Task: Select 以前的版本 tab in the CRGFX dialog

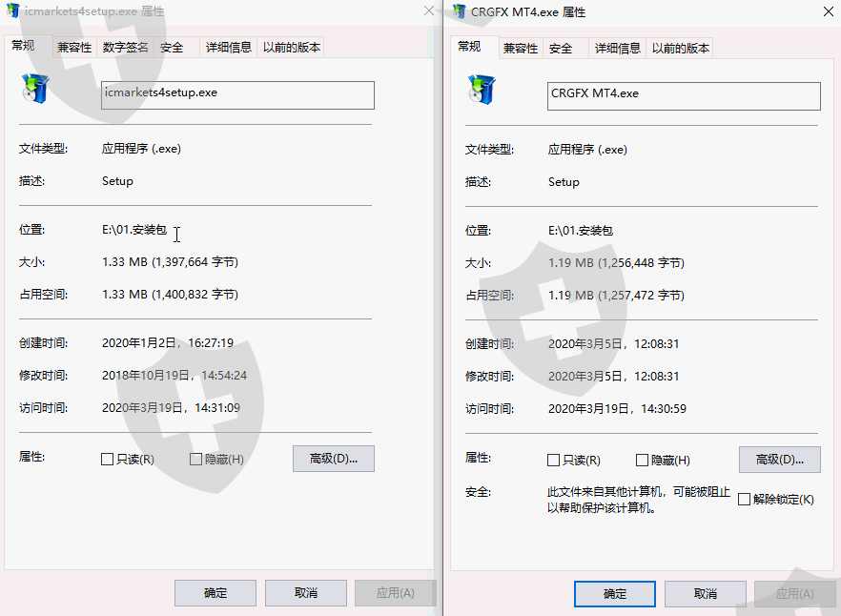Action: tap(680, 49)
